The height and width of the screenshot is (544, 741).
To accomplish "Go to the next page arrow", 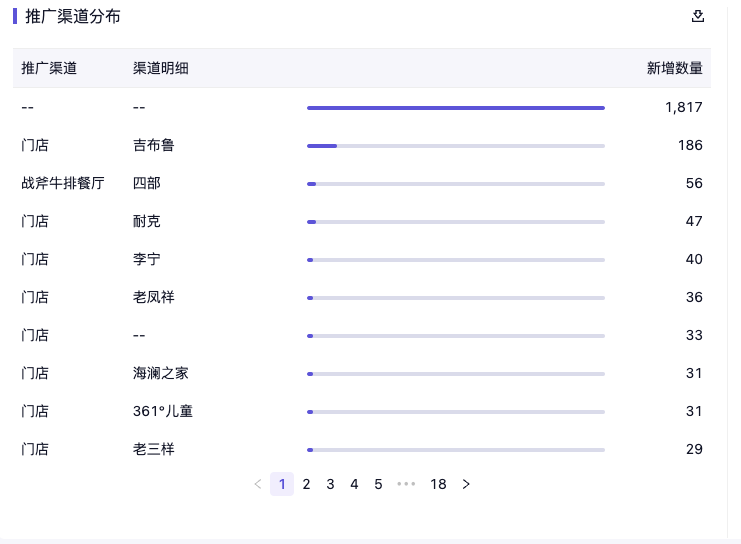I will tap(466, 484).
